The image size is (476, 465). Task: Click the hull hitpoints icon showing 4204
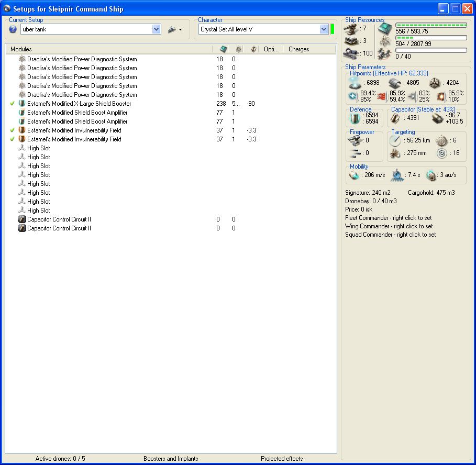point(435,83)
